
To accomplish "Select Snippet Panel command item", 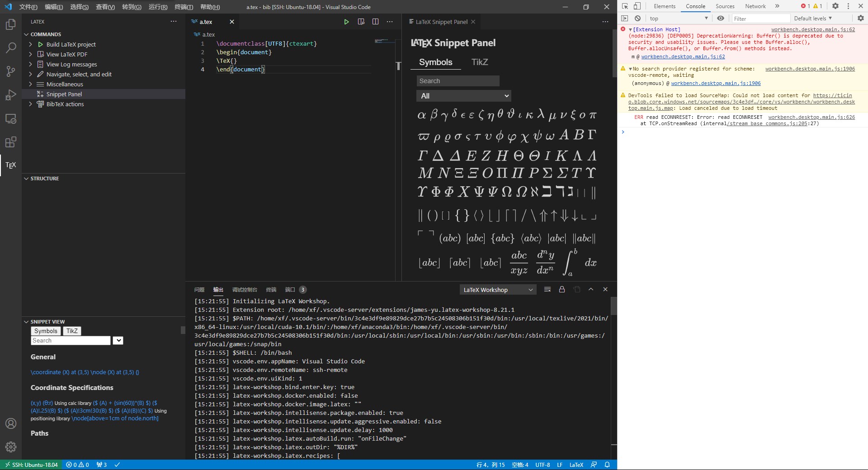I will pyautogui.click(x=104, y=94).
